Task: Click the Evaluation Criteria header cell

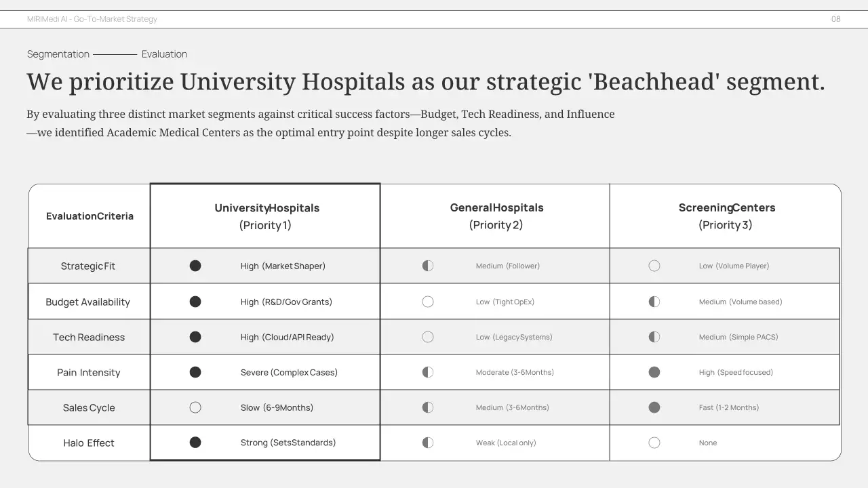Action: coord(90,216)
